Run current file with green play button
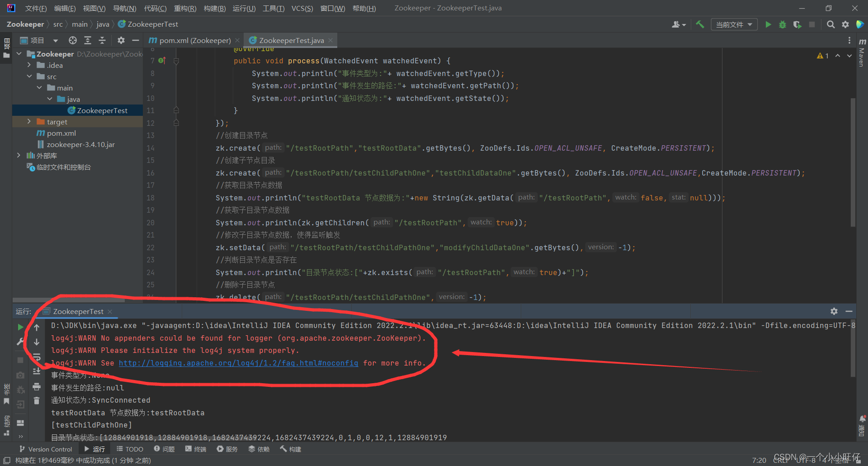 [x=768, y=24]
